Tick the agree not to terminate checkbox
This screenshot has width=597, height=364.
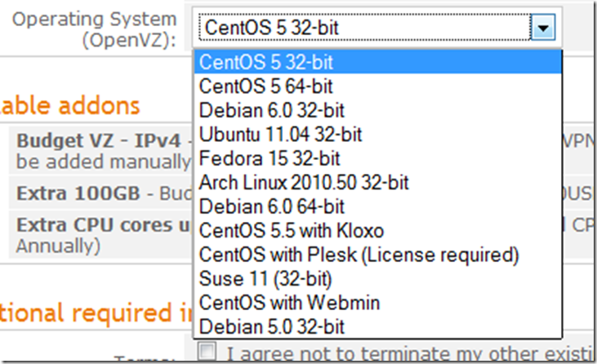coord(207,351)
